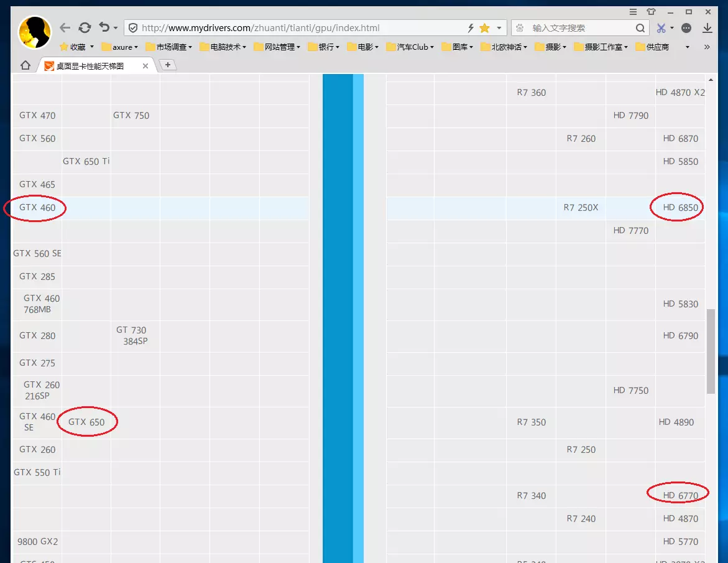Expand the screenshot tool dropdown arrow
Screen dimensions: 728x563
[672, 29]
